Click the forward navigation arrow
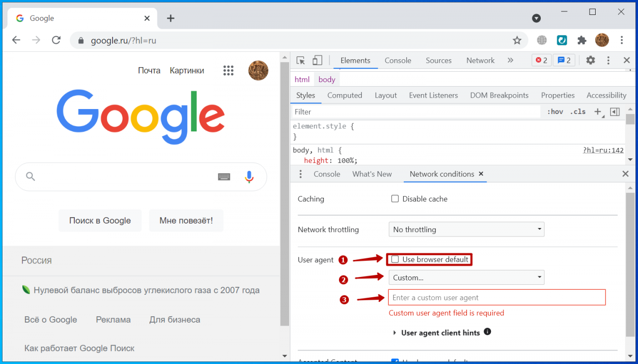638x364 pixels. (36, 40)
